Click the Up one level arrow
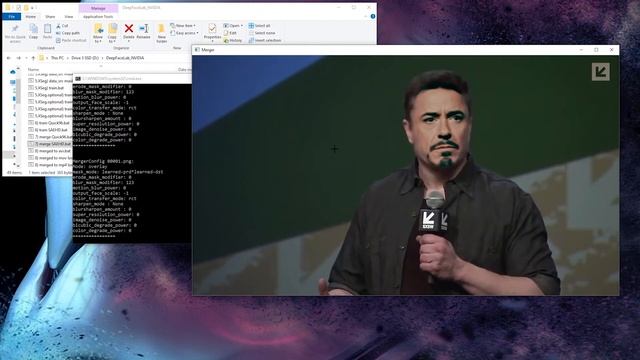The image size is (640, 360). [x=33, y=58]
